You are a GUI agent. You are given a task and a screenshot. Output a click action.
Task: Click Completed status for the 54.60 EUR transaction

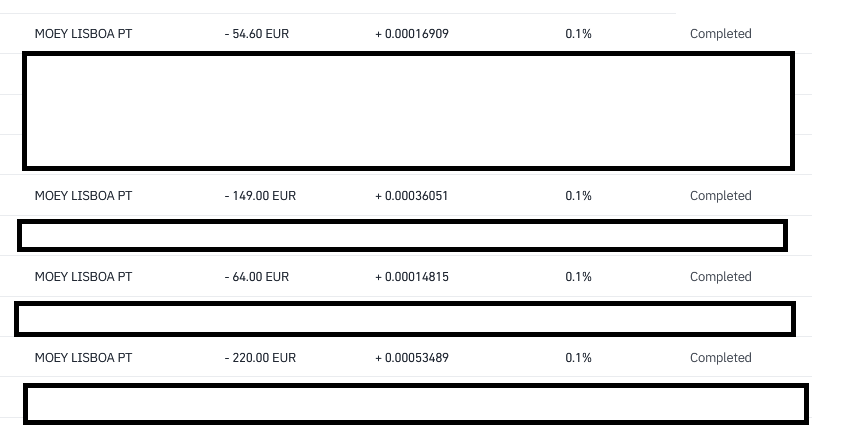(x=720, y=34)
